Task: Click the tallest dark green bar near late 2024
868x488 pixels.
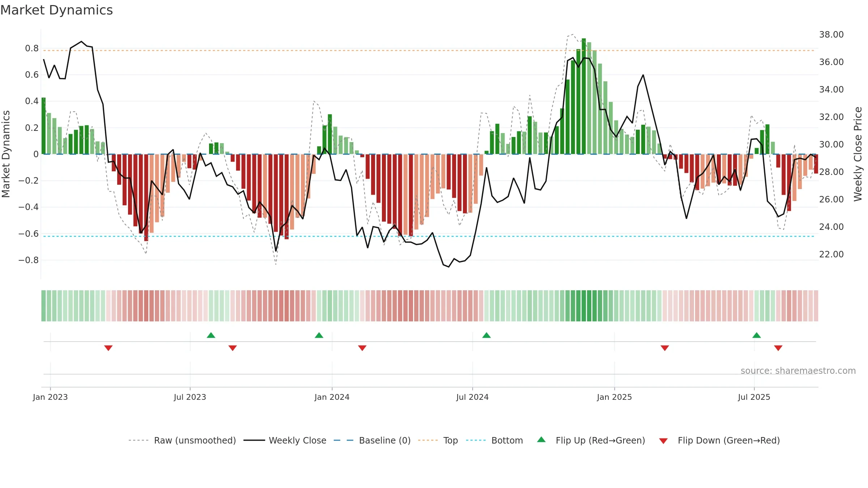Action: click(x=584, y=96)
